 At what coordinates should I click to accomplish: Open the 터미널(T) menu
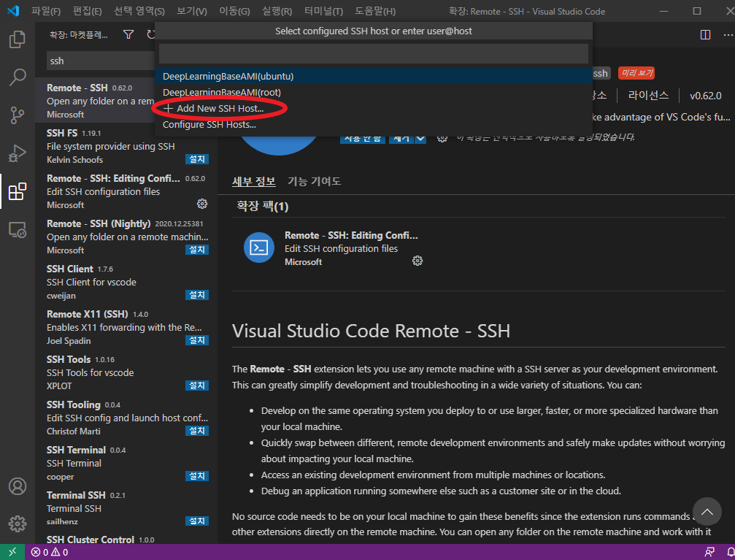[323, 11]
